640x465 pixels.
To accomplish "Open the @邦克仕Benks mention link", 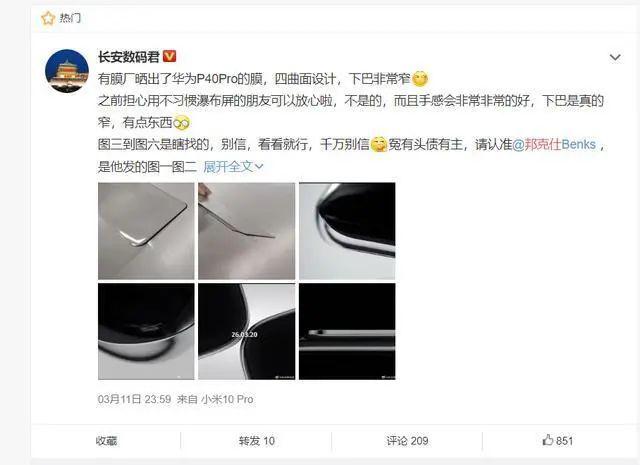I will [x=554, y=145].
